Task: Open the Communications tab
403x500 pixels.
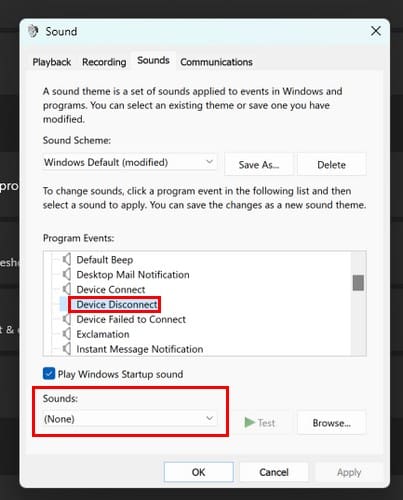Action: tap(216, 62)
